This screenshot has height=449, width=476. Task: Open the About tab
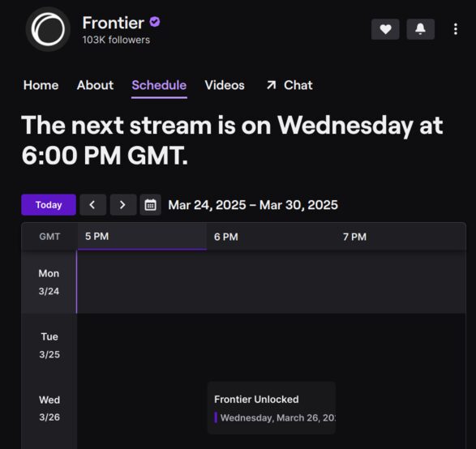coord(95,85)
